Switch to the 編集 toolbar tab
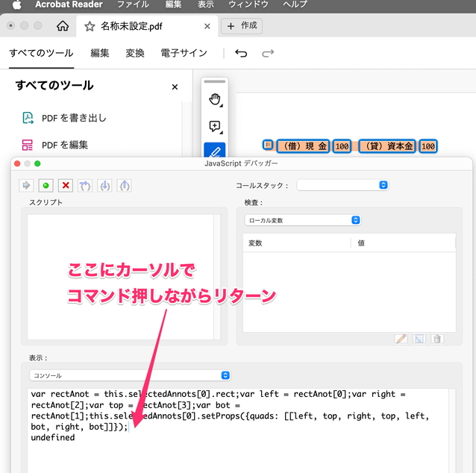This screenshot has height=473, width=476. coord(99,53)
